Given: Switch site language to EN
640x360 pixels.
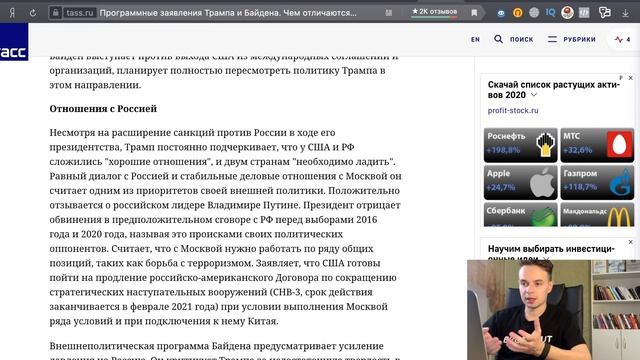Looking at the screenshot, I should click(475, 40).
